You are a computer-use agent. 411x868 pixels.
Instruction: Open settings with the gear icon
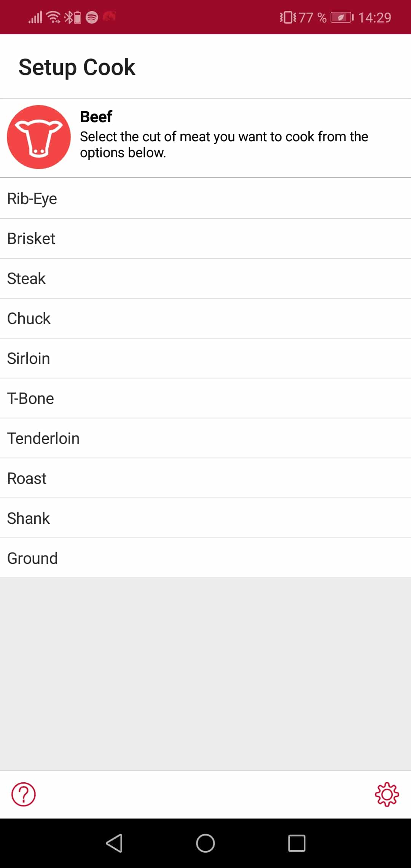pos(387,794)
